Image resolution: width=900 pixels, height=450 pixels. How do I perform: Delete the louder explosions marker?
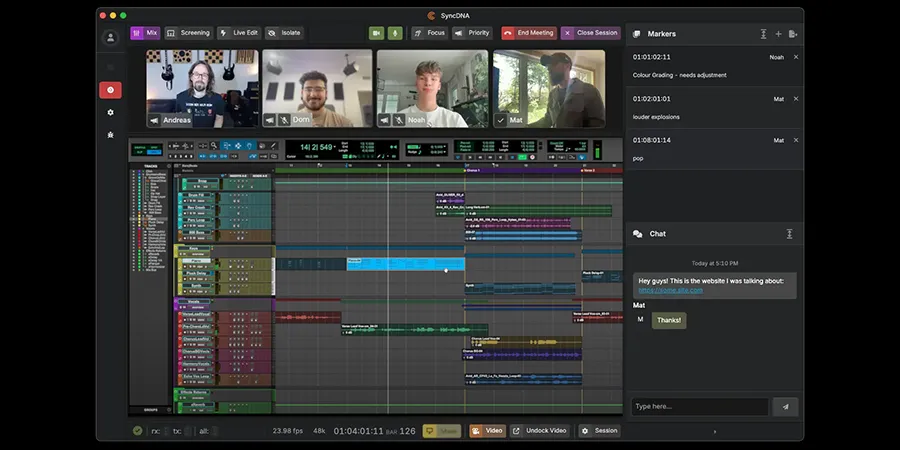[x=796, y=99]
